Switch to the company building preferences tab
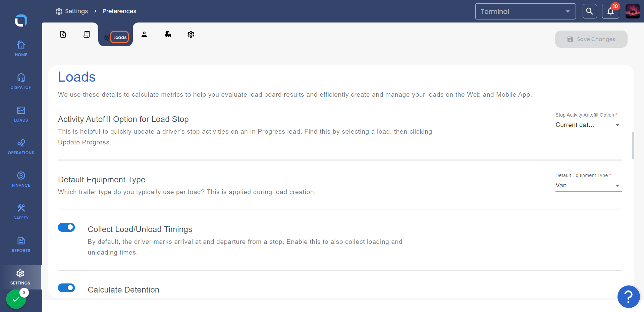This screenshot has height=312, width=644. click(168, 34)
